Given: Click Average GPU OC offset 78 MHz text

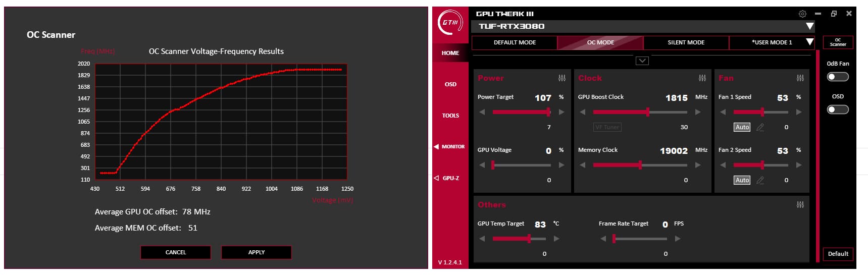Looking at the screenshot, I should [152, 212].
